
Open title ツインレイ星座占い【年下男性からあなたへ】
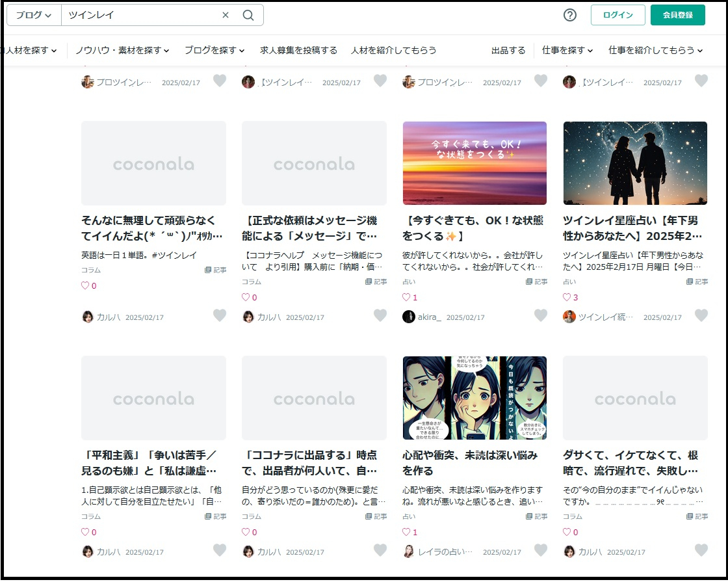(632, 228)
